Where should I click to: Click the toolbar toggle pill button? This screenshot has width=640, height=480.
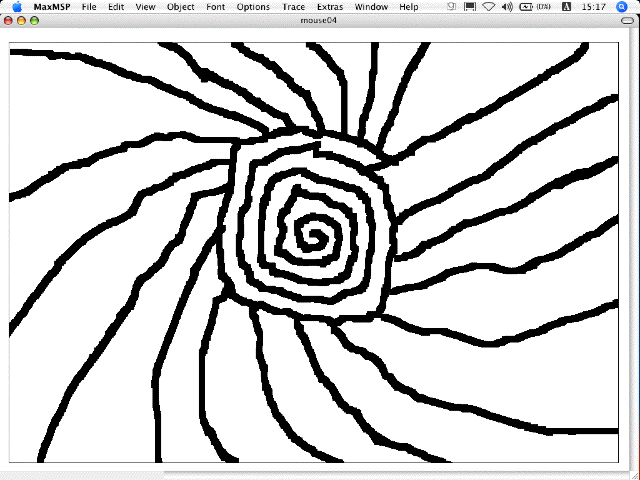click(x=627, y=20)
